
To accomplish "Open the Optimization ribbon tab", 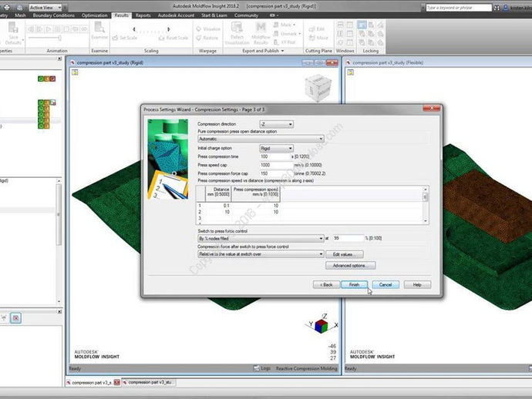I will tap(94, 15).
